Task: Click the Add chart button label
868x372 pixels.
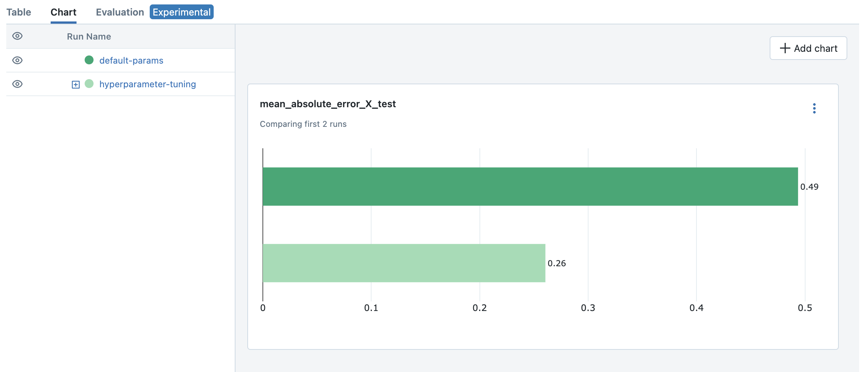Action: click(816, 48)
